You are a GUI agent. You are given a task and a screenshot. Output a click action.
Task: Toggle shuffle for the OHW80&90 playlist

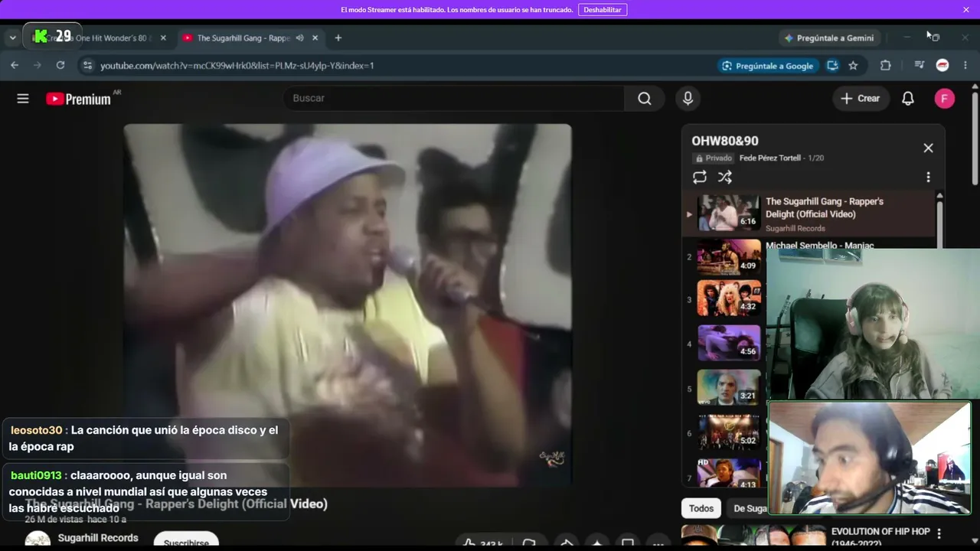725,178
